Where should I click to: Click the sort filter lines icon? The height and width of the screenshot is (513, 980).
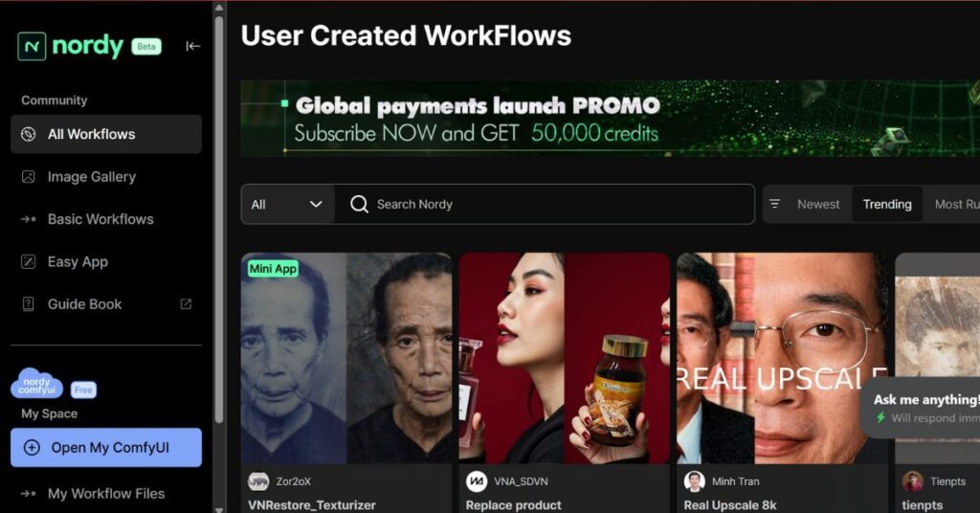point(774,204)
